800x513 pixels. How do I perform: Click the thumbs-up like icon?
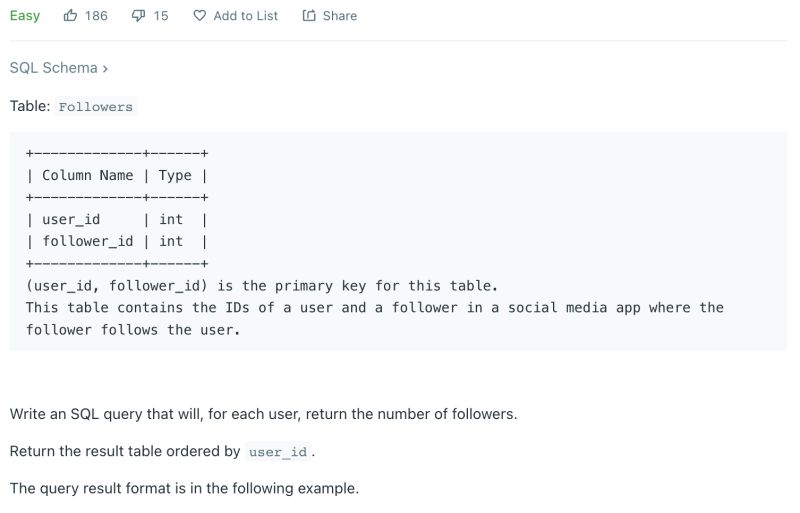click(70, 15)
